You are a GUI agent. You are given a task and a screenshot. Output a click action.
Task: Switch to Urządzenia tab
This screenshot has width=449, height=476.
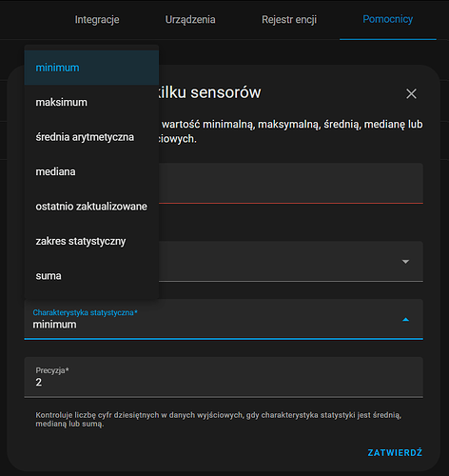pyautogui.click(x=190, y=20)
